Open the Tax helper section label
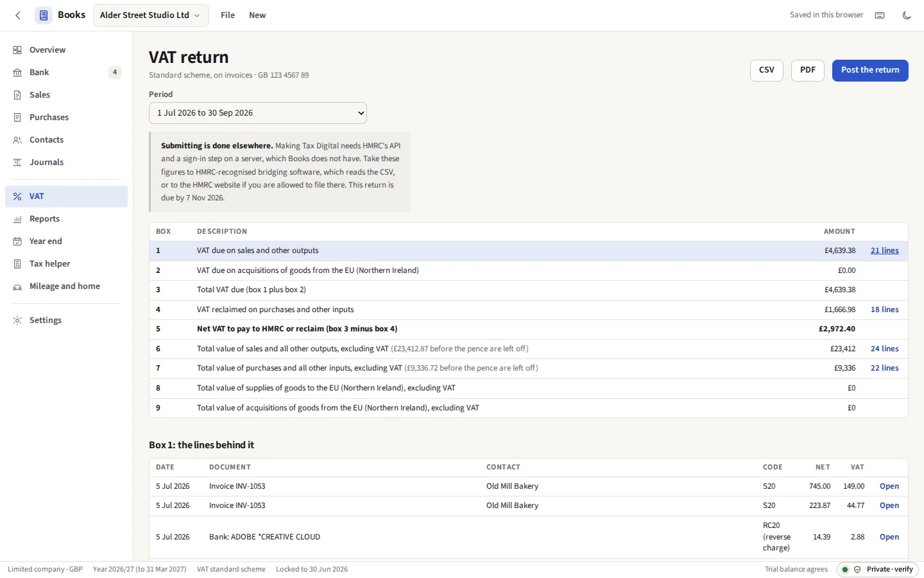 coord(49,264)
